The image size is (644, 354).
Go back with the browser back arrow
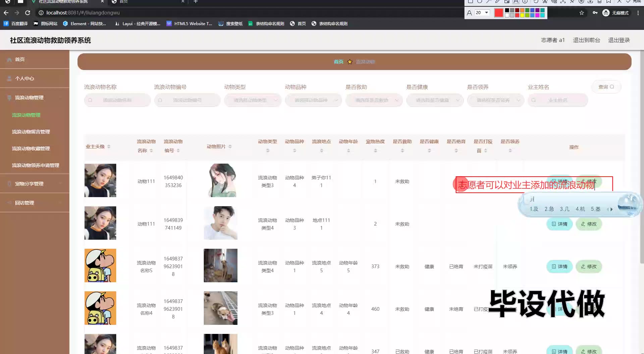[x=6, y=13]
